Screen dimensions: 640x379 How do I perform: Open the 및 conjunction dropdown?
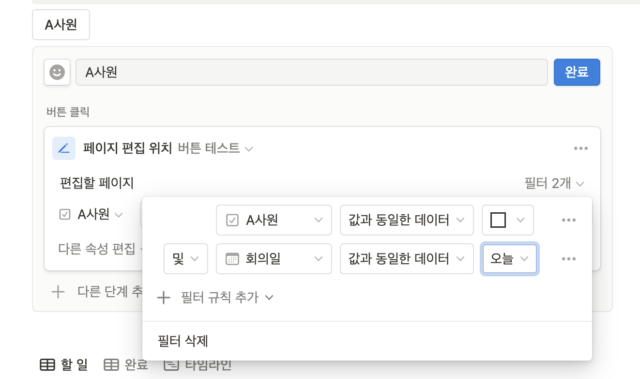(186, 259)
